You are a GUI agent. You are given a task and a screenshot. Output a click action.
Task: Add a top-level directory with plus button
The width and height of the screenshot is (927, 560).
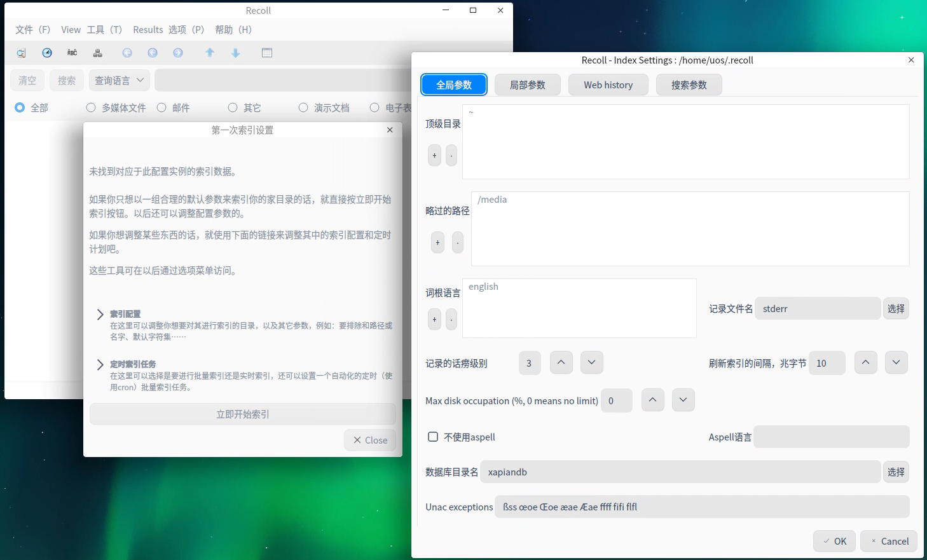(434, 155)
